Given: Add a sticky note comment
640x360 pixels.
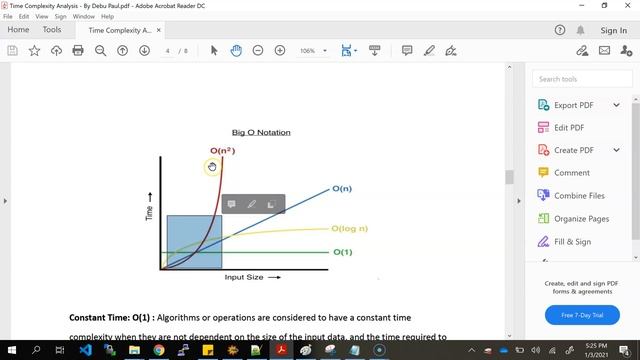Looking at the screenshot, I should (407, 51).
